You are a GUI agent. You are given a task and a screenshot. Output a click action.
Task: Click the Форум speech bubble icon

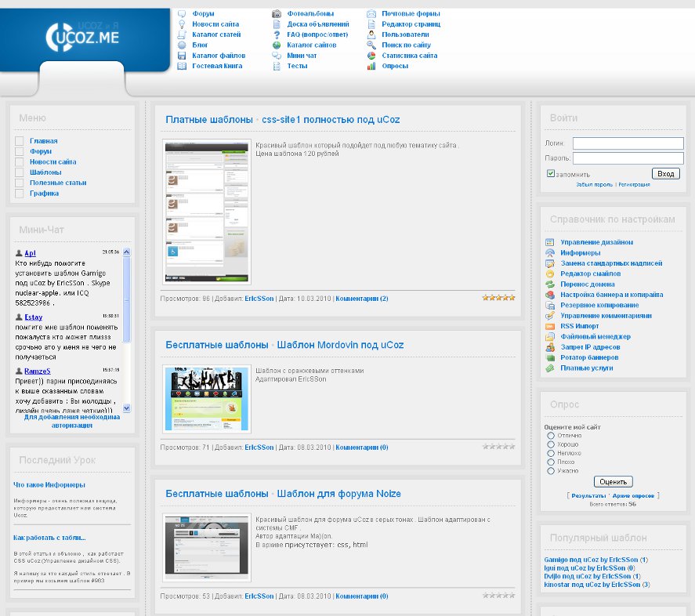point(182,14)
